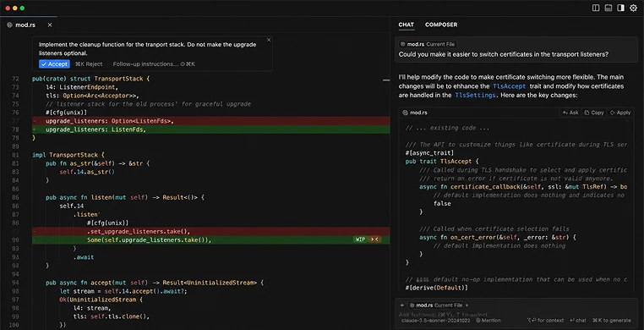Click the 'for context' submit option
The image size is (644, 330).
pyautogui.click(x=545, y=321)
